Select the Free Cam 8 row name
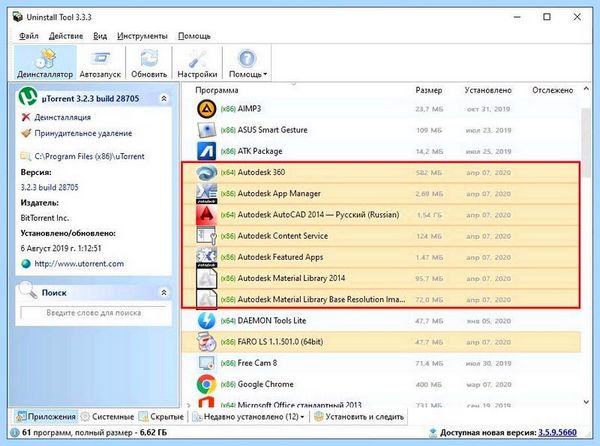Image resolution: width=600 pixels, height=446 pixels. click(257, 363)
